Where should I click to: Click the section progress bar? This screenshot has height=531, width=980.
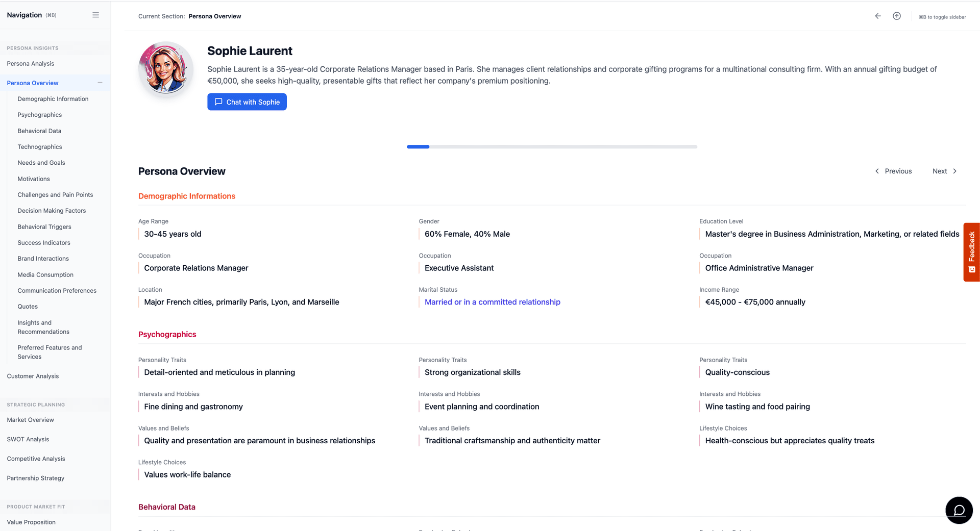pyautogui.click(x=552, y=147)
